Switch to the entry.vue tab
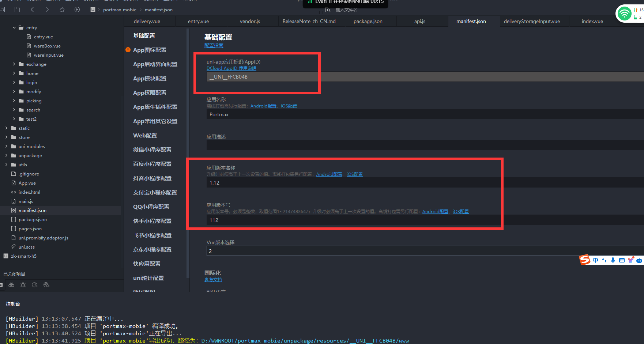Image resolution: width=644 pixels, height=344 pixels. 198,21
